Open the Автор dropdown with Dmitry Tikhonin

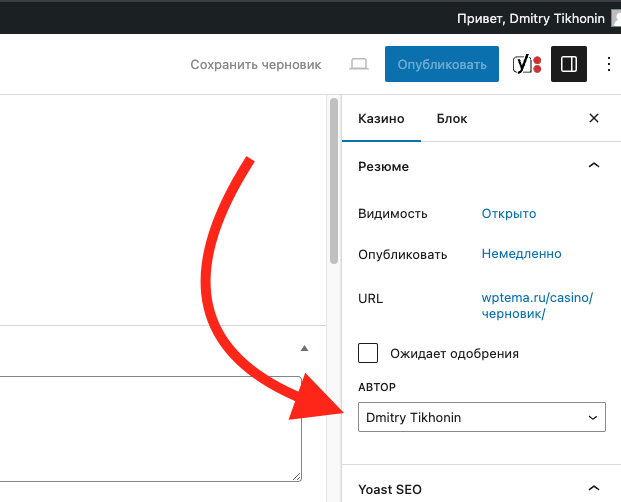(x=481, y=417)
